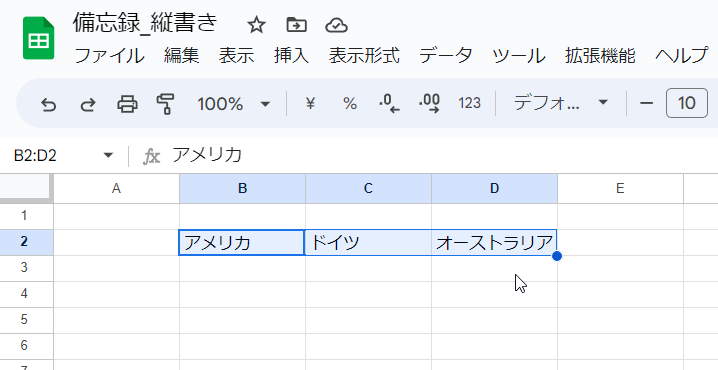Open the 123 number format menu
The height and width of the screenshot is (370, 718).
point(469,103)
